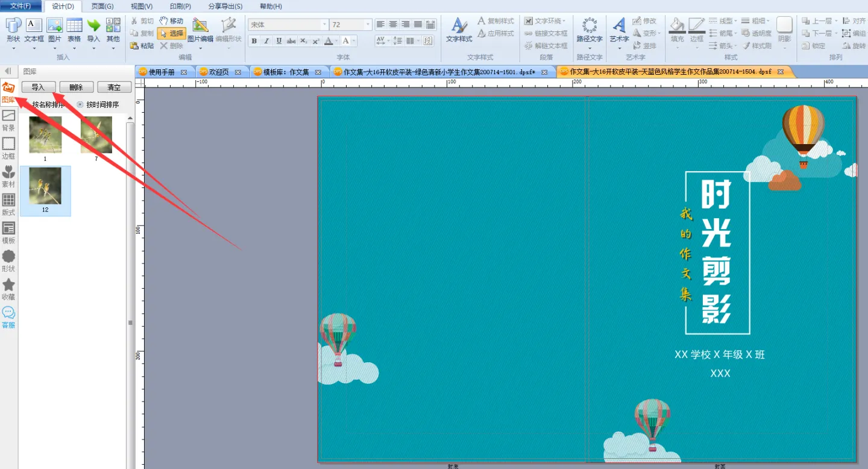Open 模板 template panel in sidebar

click(x=8, y=233)
